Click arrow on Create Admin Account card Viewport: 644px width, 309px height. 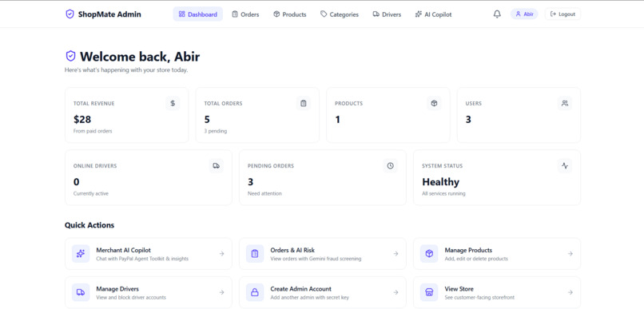point(396,292)
